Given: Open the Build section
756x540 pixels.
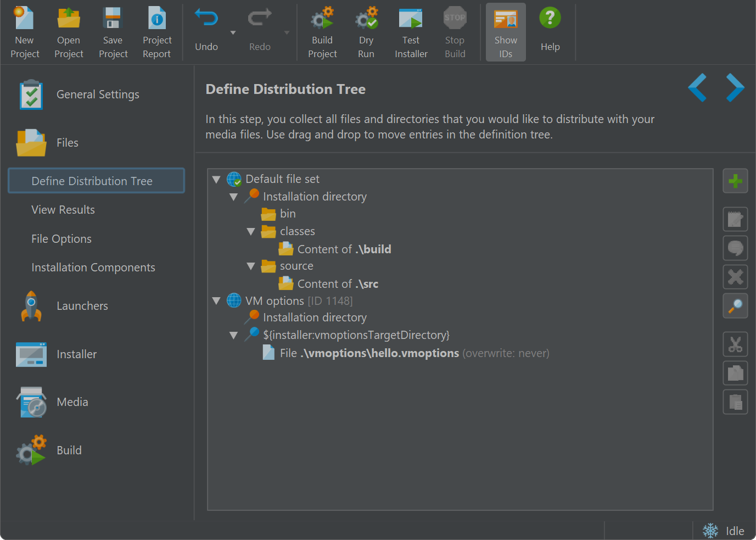Looking at the screenshot, I should click(x=49, y=450).
